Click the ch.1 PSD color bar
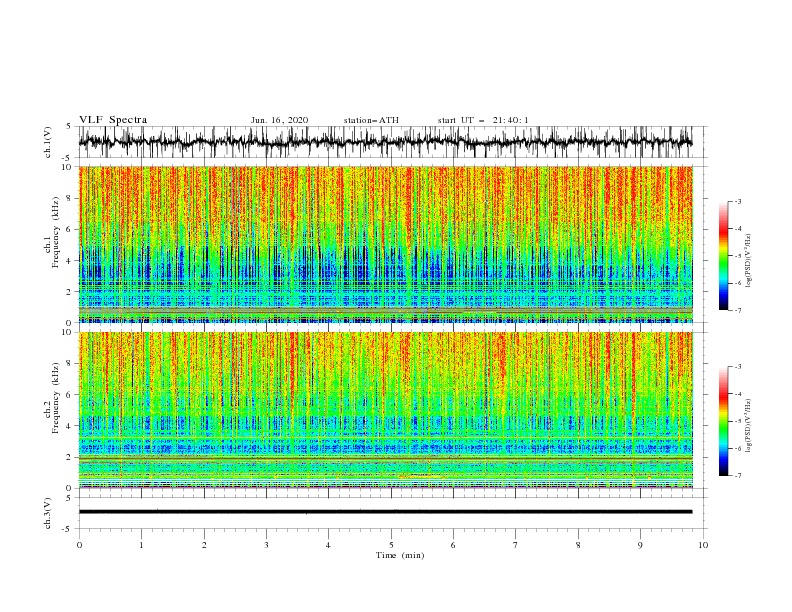The image size is (792, 612). pyautogui.click(x=723, y=256)
